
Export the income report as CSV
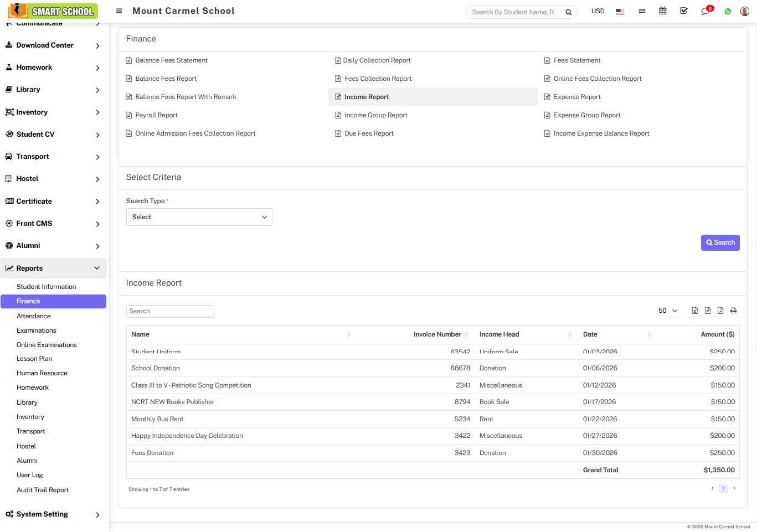[x=708, y=311]
